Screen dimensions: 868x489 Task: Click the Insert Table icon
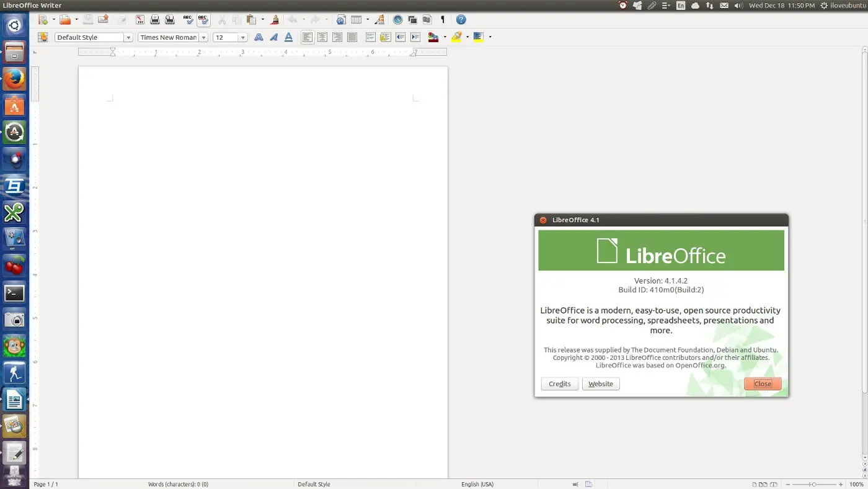356,20
